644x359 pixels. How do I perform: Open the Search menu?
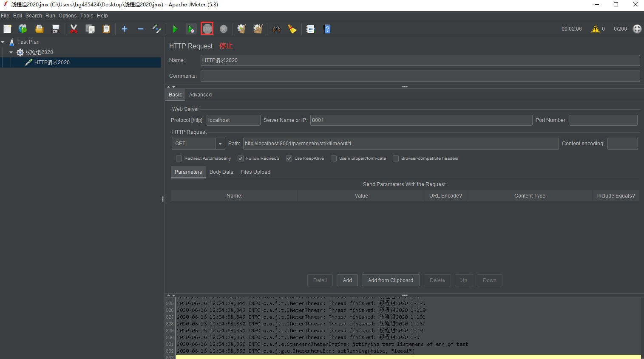(34, 16)
